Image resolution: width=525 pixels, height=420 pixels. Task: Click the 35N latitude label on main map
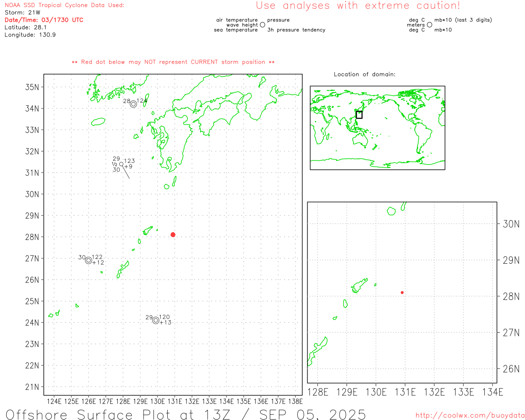32,87
